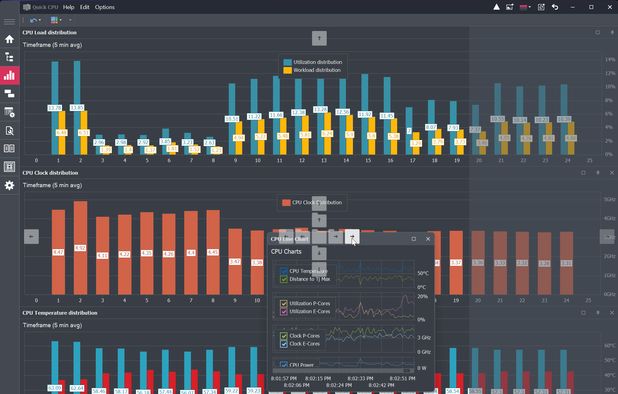Open the Edit menu

point(84,7)
